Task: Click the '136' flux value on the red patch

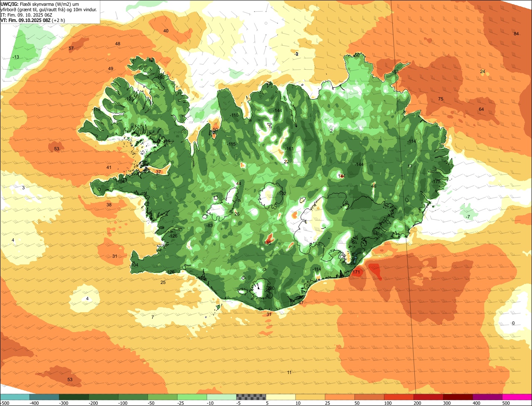Action: 268,243
